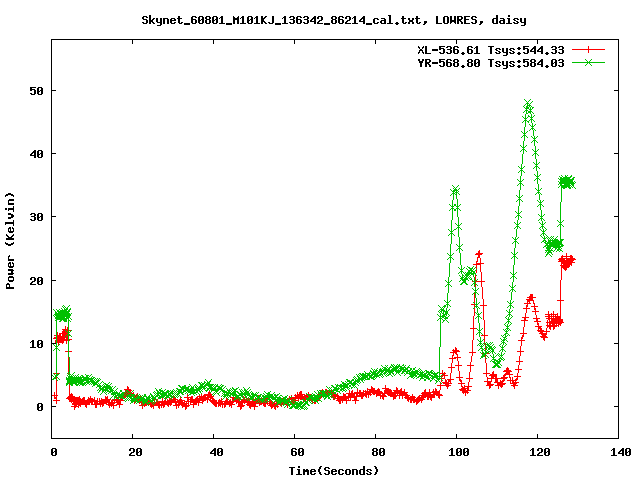Select the legend entry XL-536.61 Tsys:544.33

[491, 50]
